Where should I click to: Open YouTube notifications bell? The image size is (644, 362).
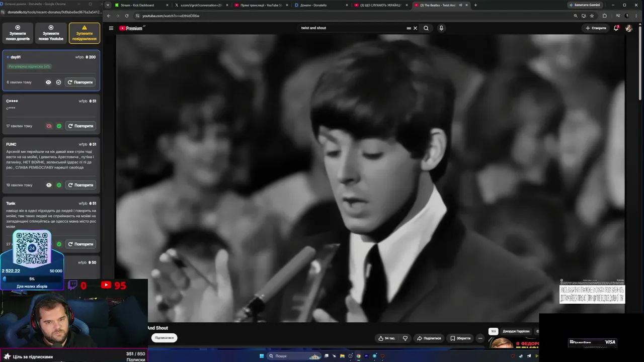pos(616,28)
